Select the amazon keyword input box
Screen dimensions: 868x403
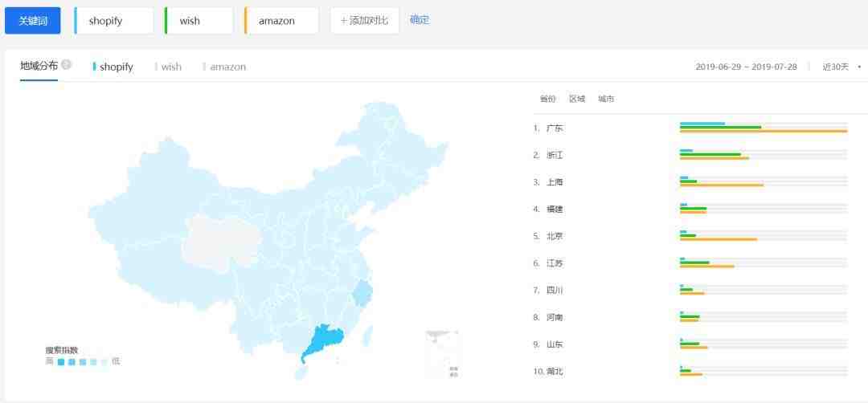tap(282, 21)
